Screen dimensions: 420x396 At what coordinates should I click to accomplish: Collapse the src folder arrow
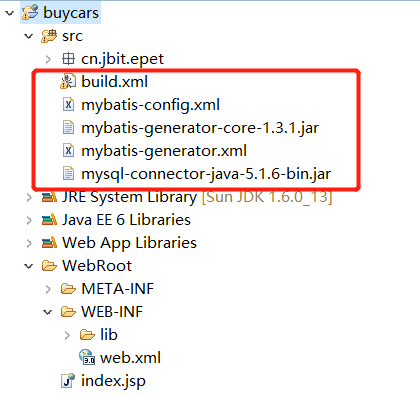point(29,36)
